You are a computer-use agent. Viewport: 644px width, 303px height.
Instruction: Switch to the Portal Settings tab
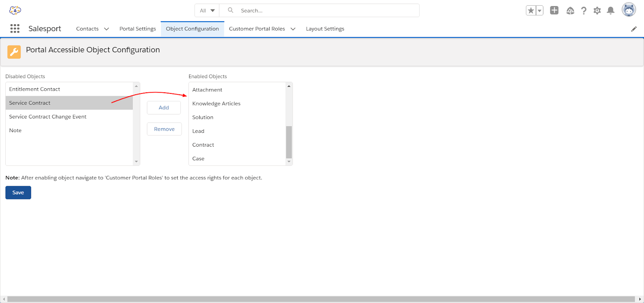tap(138, 29)
